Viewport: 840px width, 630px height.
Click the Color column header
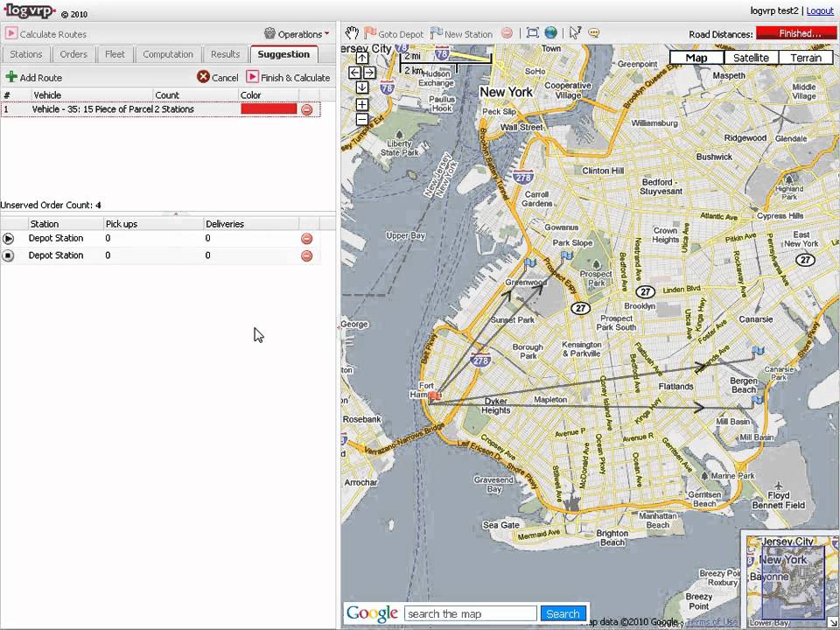pyautogui.click(x=269, y=94)
